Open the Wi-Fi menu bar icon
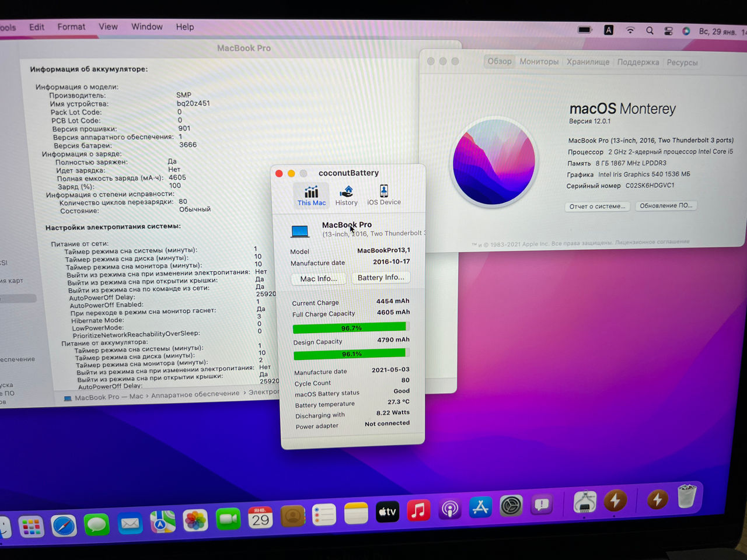 (x=630, y=30)
